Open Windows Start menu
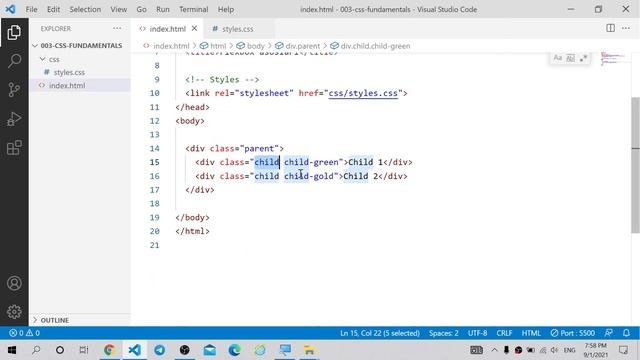 click(x=11, y=350)
